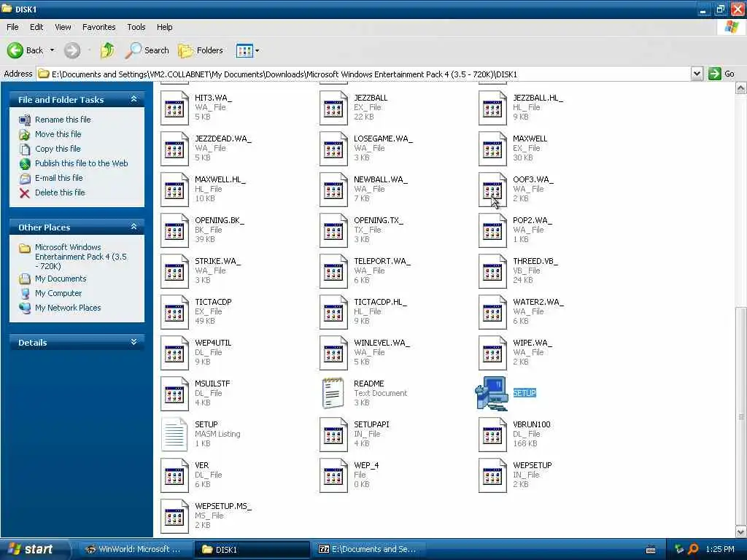
Task: Select the TELEPORT.WA_ file icon
Action: [333, 272]
